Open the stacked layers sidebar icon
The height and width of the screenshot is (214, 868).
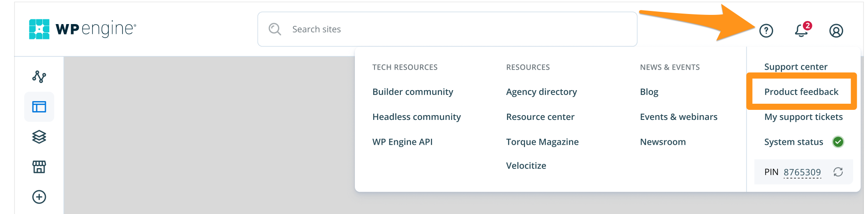tap(39, 137)
